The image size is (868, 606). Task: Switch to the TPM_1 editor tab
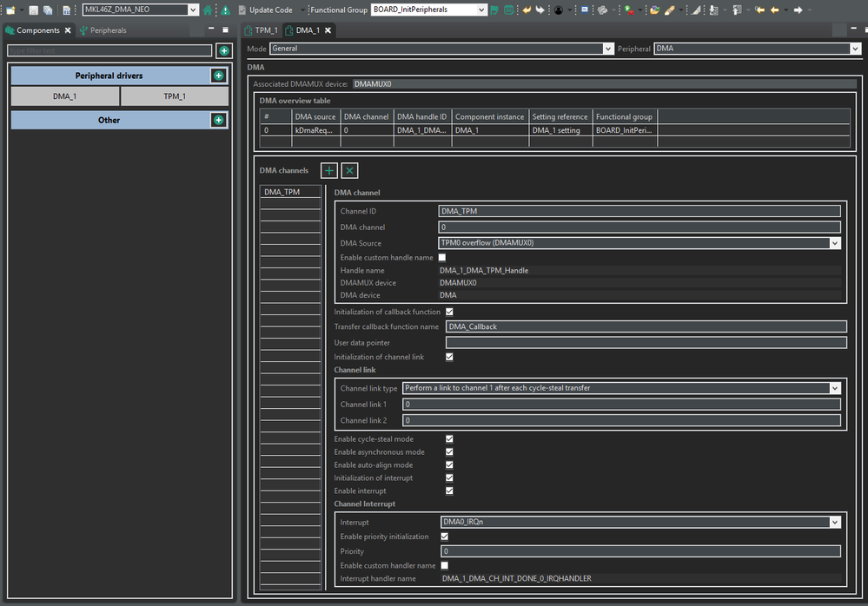(x=265, y=30)
